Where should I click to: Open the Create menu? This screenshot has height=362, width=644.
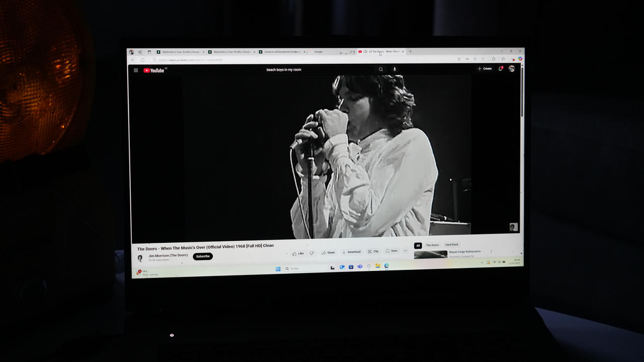click(484, 69)
